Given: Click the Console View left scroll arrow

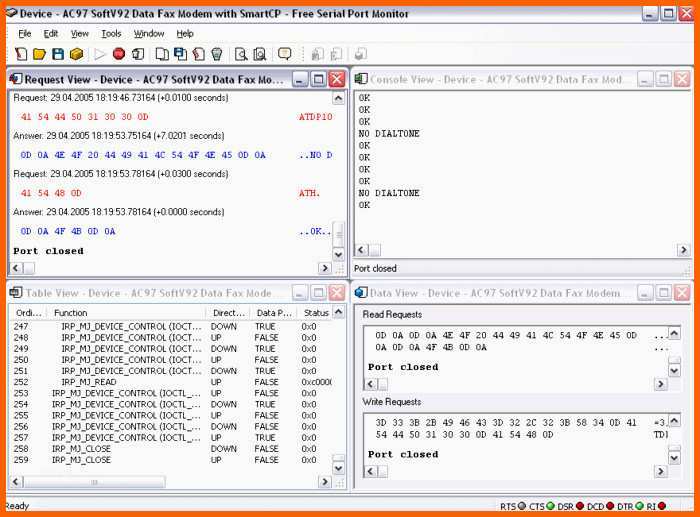Looking at the screenshot, I should click(362, 250).
